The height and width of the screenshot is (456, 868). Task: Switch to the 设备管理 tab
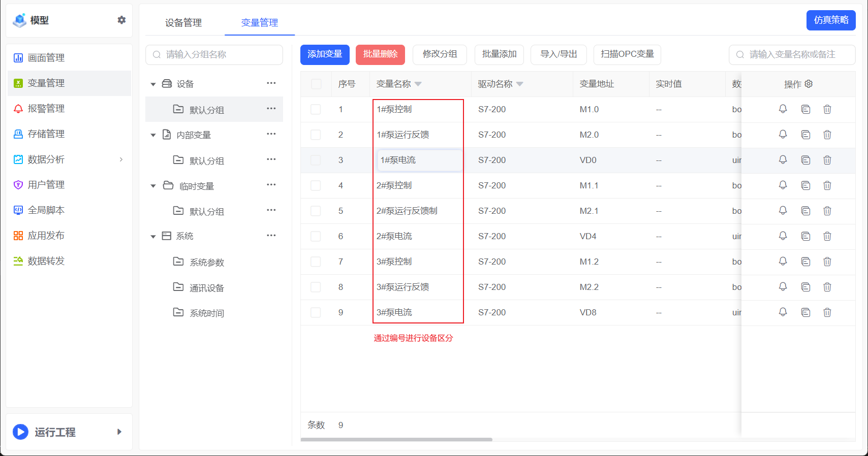click(x=183, y=22)
